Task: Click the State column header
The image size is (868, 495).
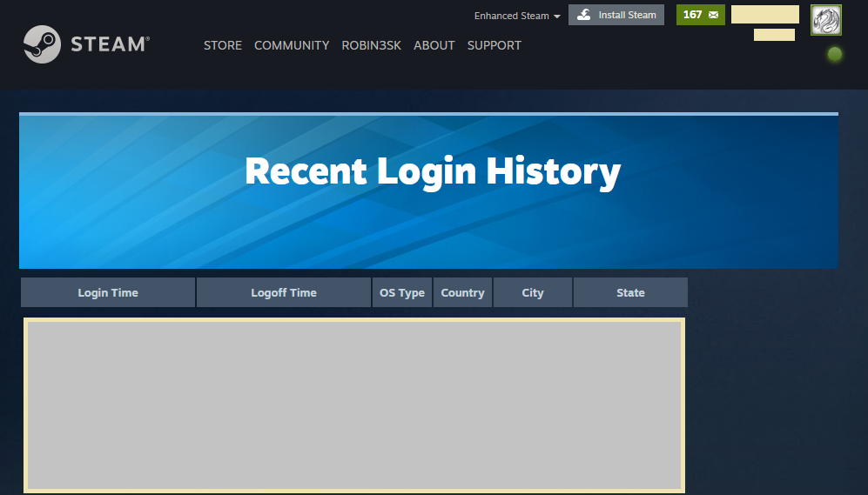Action: (630, 292)
